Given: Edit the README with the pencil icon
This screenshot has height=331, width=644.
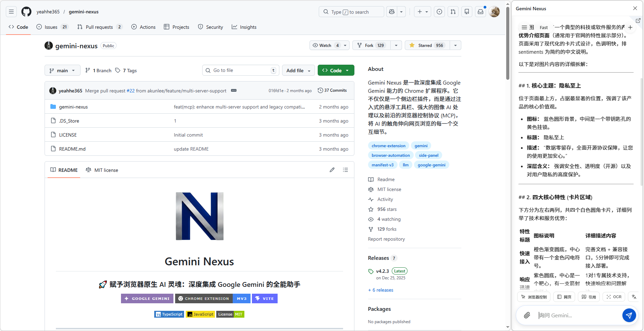Looking at the screenshot, I should pos(332,170).
